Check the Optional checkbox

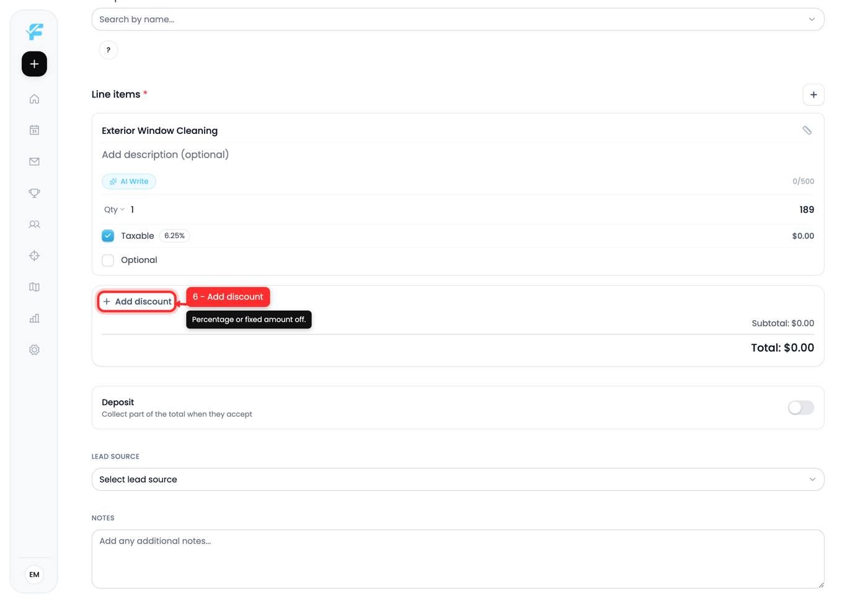(108, 260)
